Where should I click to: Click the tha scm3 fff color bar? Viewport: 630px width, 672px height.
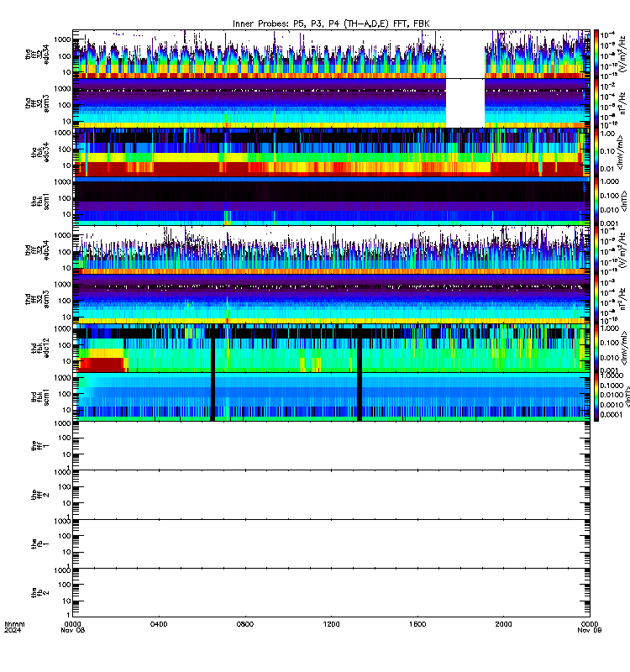(596, 103)
